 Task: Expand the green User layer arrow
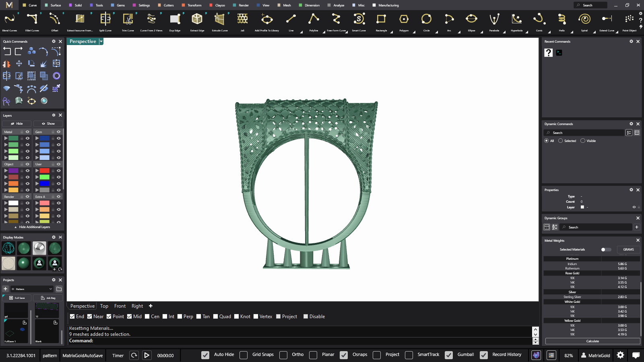coord(37,177)
